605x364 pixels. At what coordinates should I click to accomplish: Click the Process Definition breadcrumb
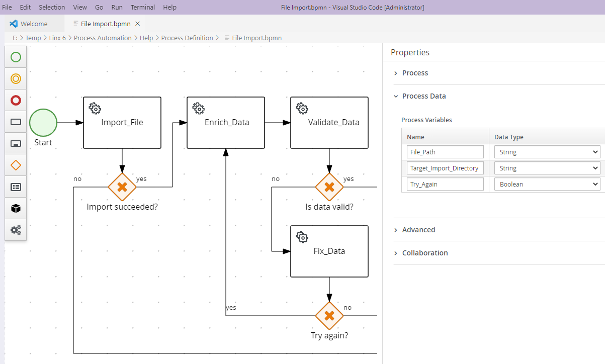click(x=187, y=38)
